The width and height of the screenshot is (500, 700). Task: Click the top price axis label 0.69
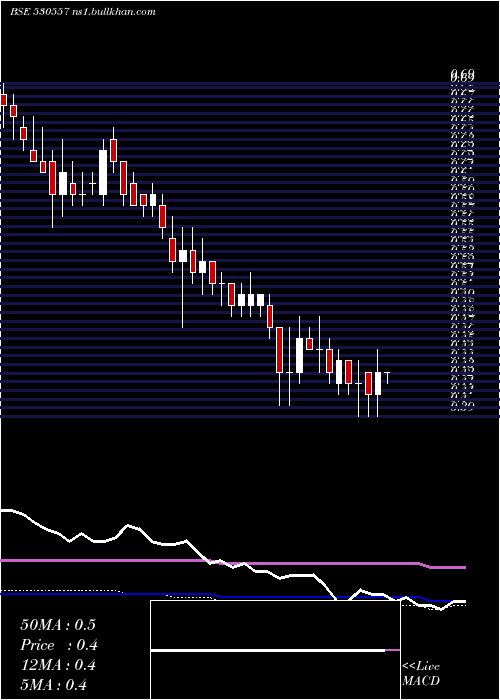pos(463,74)
